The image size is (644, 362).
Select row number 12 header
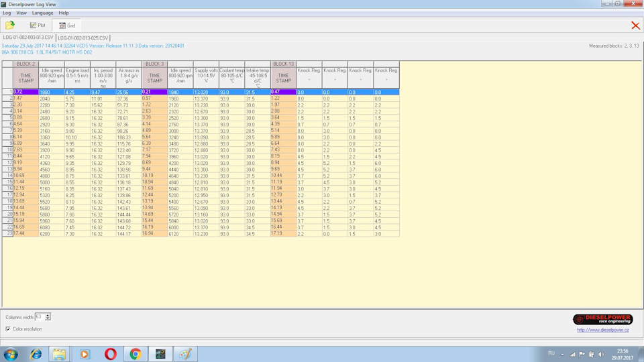point(7,163)
